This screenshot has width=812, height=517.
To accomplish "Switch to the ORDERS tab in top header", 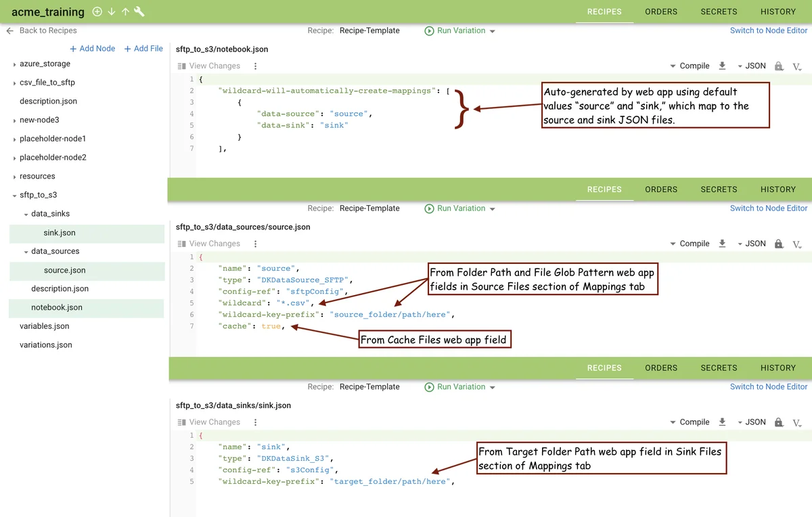I will 661,12.
